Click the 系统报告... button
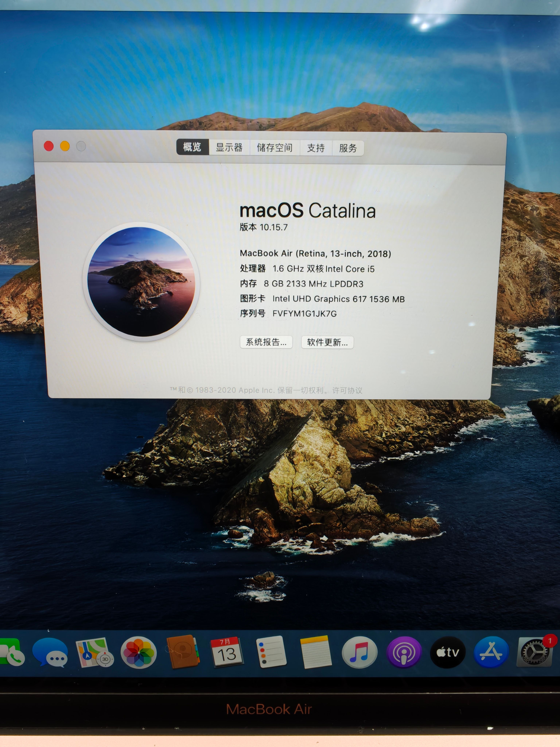The height and width of the screenshot is (747, 560). point(266,342)
